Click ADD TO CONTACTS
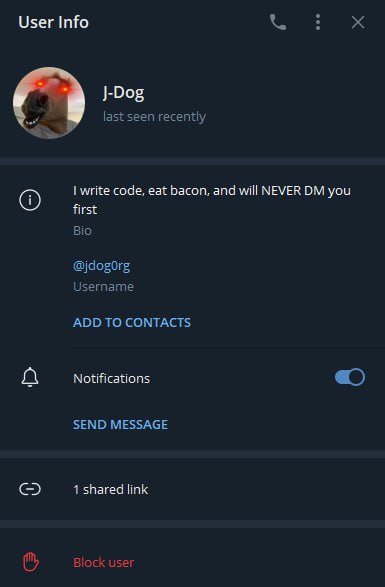385x587 pixels. 132,322
